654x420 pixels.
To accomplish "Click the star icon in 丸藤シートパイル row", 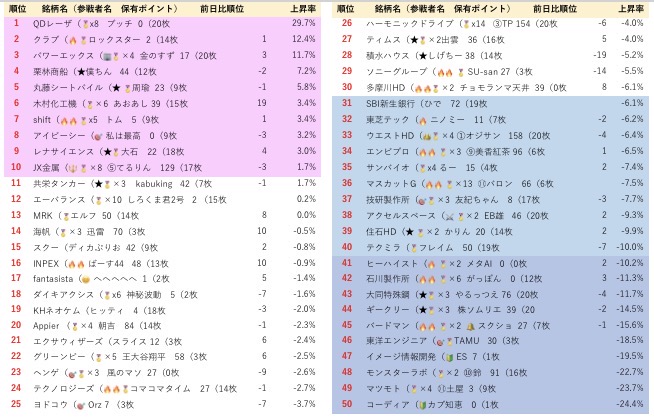I will click(117, 87).
